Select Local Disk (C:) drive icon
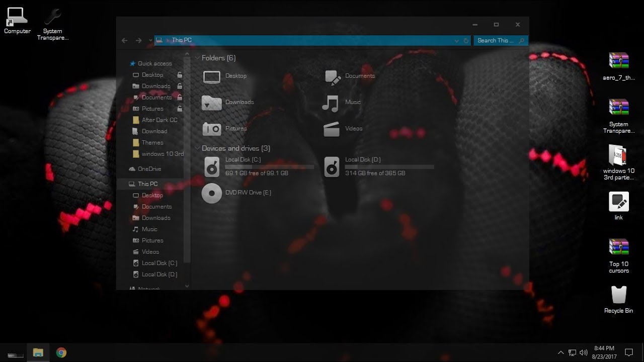 (x=212, y=166)
